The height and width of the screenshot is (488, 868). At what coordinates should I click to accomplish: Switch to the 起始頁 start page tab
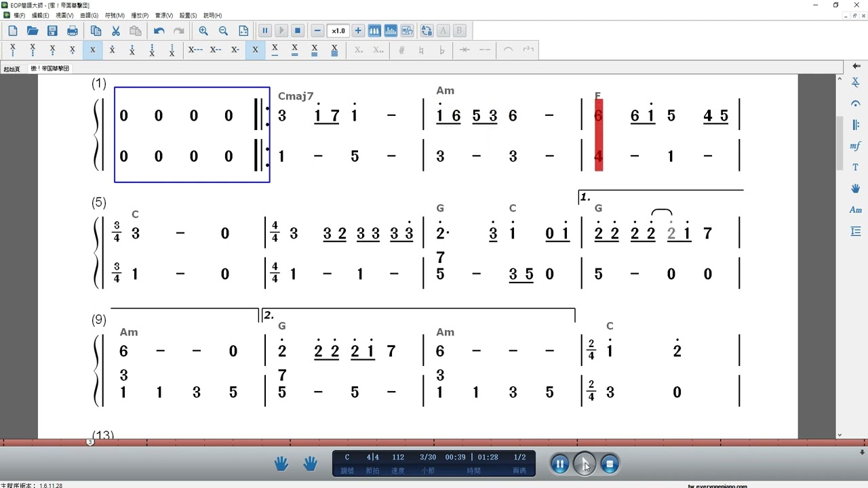point(12,69)
